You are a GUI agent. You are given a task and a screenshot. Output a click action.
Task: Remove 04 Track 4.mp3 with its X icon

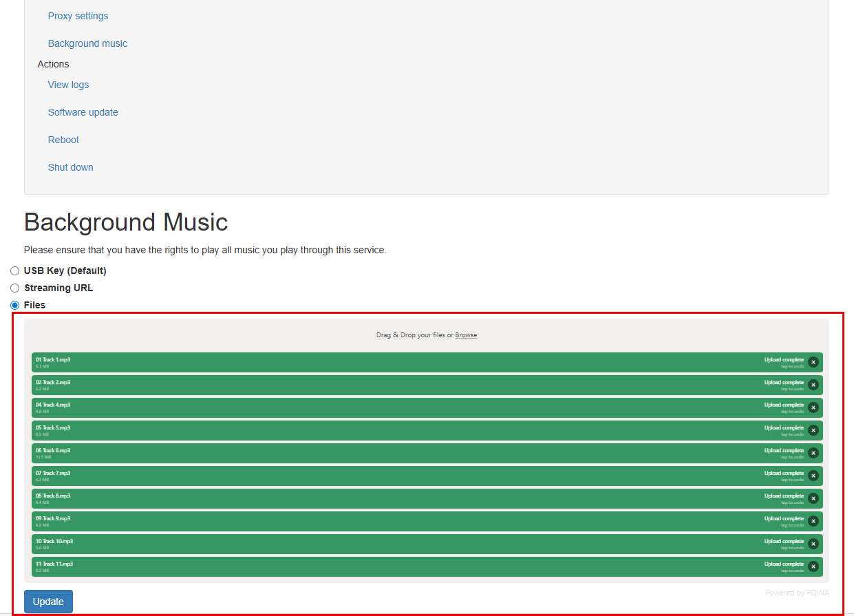click(x=813, y=407)
